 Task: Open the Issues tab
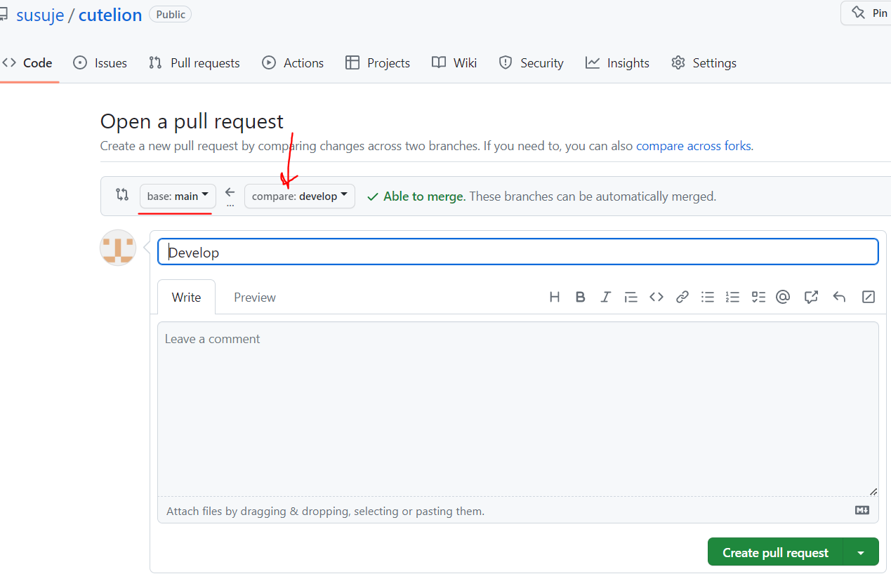click(100, 62)
